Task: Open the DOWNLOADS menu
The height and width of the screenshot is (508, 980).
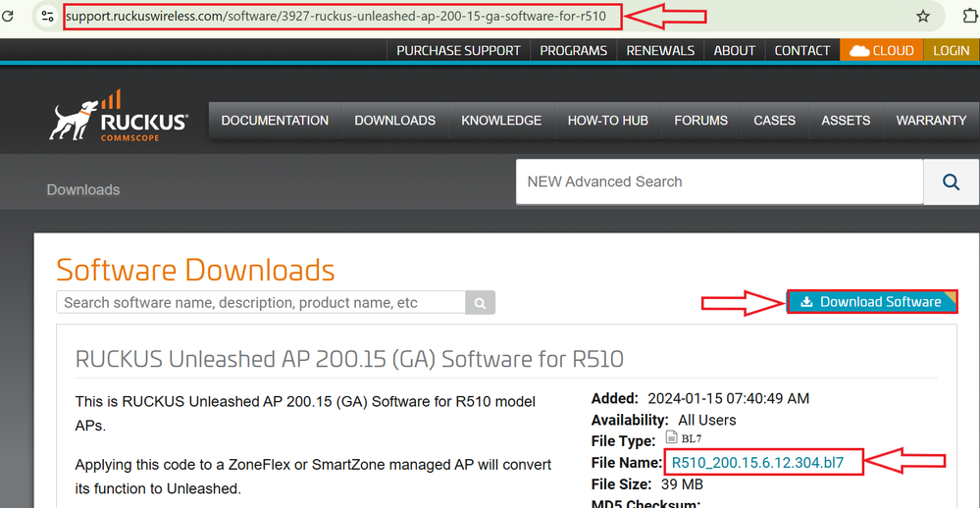Action: click(394, 121)
